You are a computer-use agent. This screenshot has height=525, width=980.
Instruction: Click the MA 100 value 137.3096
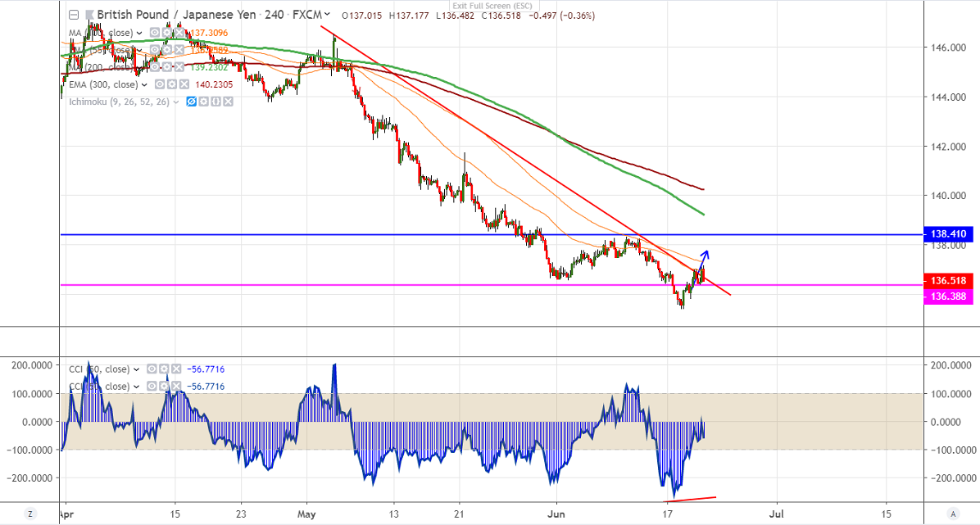[209, 33]
